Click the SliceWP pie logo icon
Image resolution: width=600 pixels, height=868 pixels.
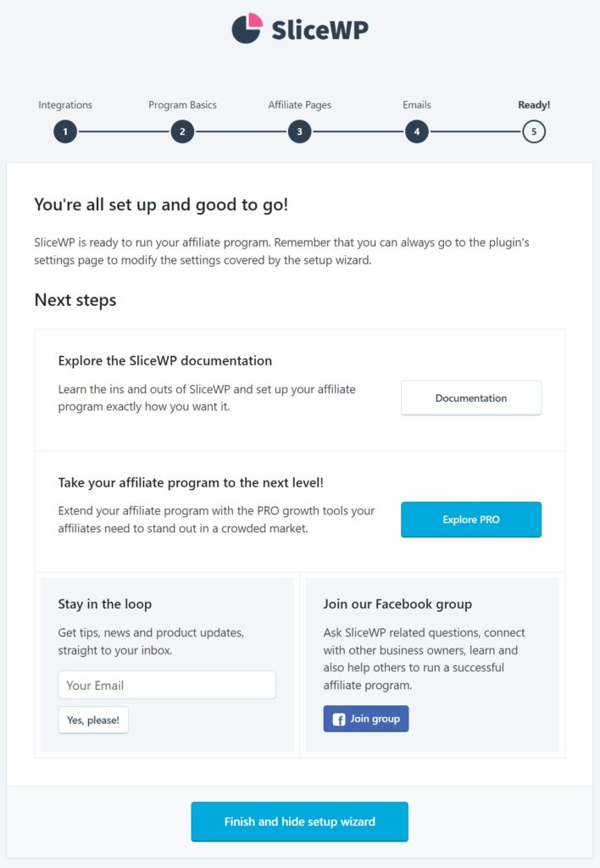tap(246, 28)
